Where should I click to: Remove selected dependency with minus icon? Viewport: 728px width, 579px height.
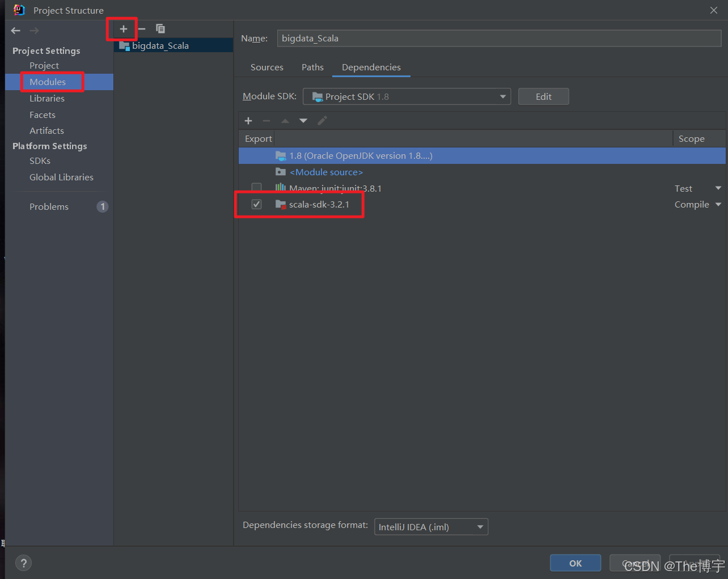266,121
